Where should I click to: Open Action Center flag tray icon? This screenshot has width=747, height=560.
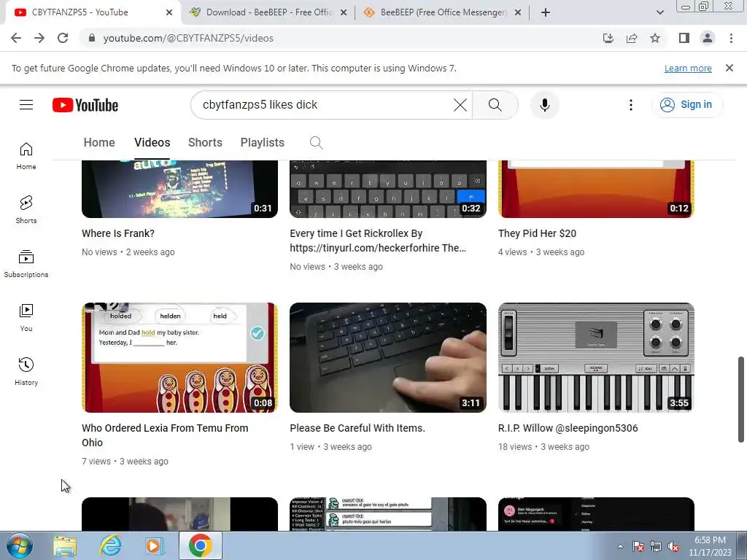pyautogui.click(x=638, y=547)
